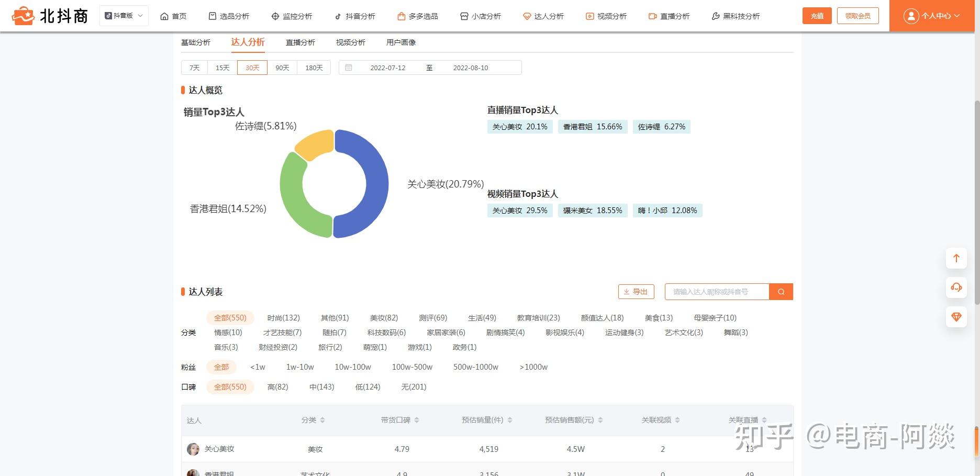The width and height of the screenshot is (980, 476).
Task: Click the diamond VIP floating icon
Action: (x=956, y=317)
